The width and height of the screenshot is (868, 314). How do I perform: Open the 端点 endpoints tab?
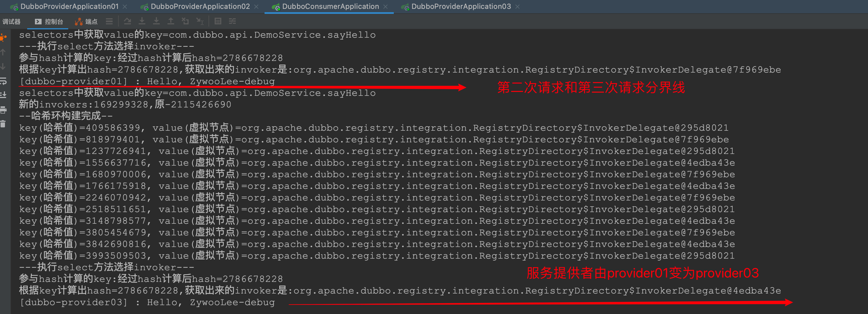coord(86,22)
